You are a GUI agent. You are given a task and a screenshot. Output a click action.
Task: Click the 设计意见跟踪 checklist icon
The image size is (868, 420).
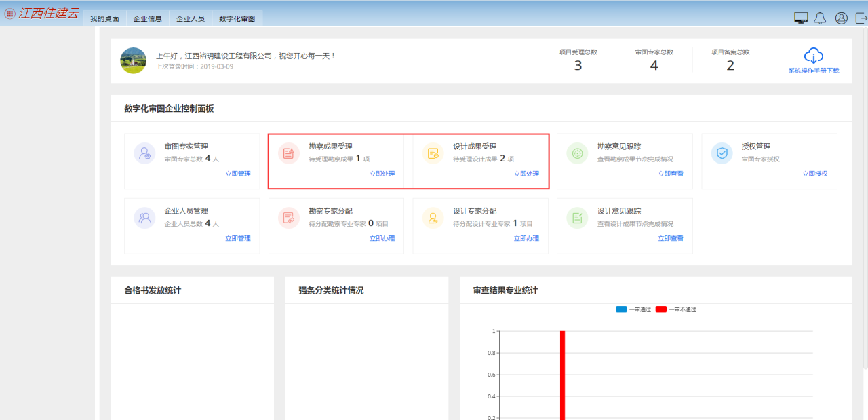[x=578, y=218]
